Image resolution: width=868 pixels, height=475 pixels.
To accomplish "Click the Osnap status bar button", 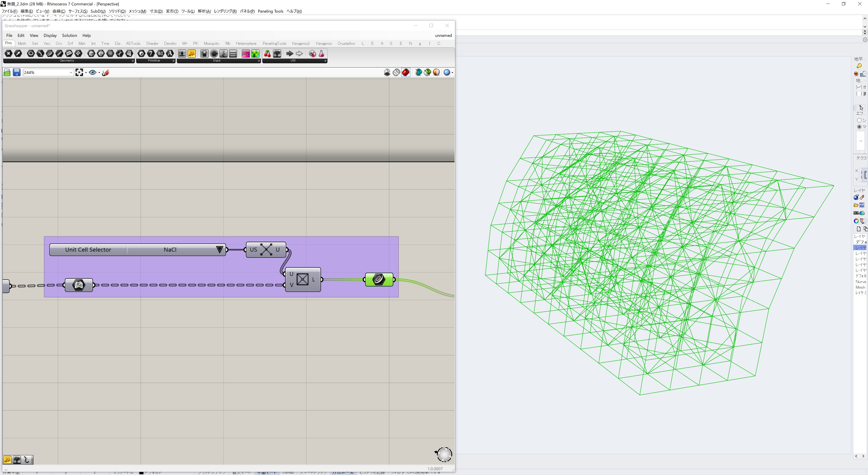I will (x=288, y=473).
